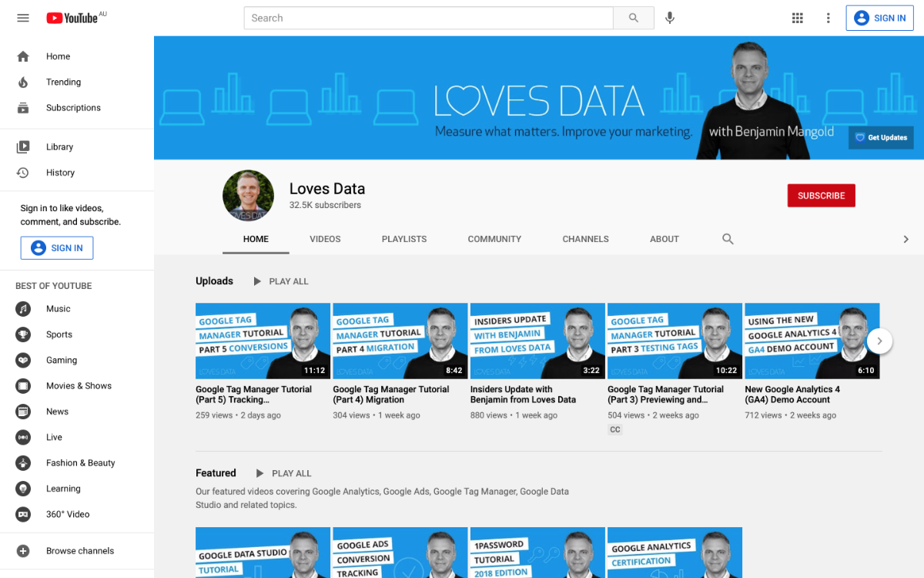Open the YouTube apps grid icon
This screenshot has height=578, width=924.
coord(798,18)
